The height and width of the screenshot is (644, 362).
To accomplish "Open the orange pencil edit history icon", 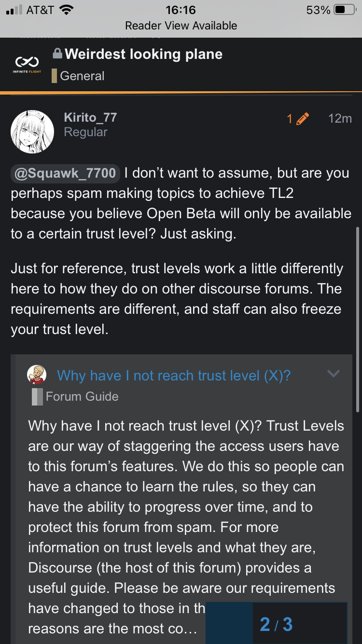I will coord(303,119).
